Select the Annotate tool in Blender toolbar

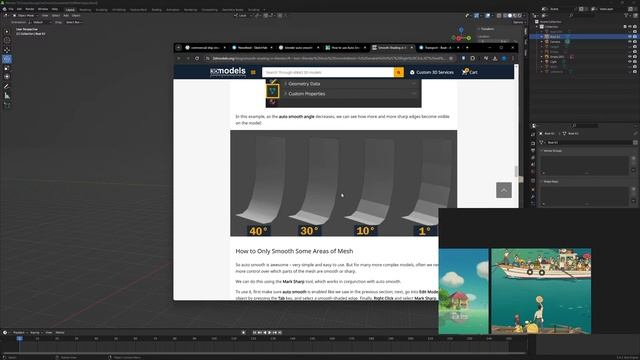[7, 87]
